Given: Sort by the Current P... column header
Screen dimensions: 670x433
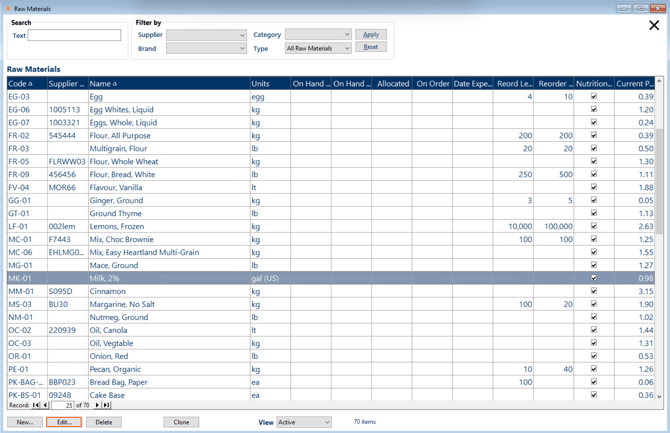Looking at the screenshot, I should [x=635, y=84].
